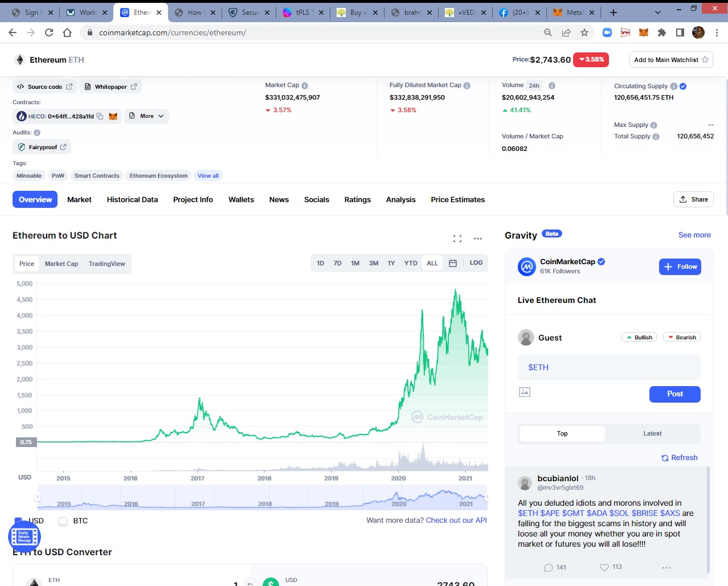
Task: Click the Circulating Supply info icon
Action: tap(674, 86)
